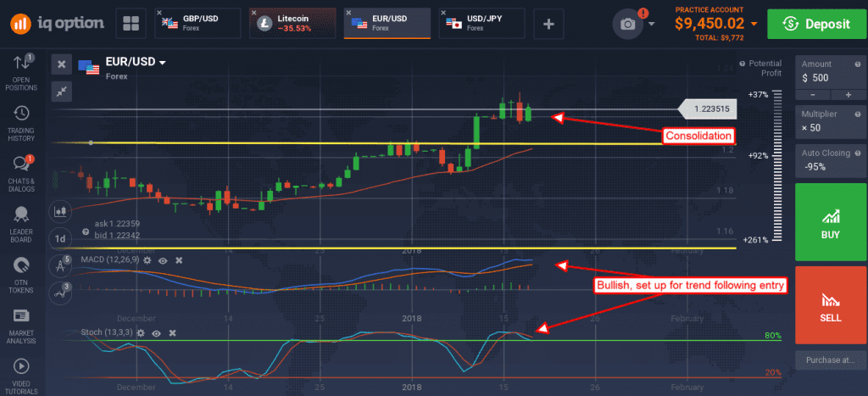
Task: Close the EUR/USD tab
Action: pos(349,12)
